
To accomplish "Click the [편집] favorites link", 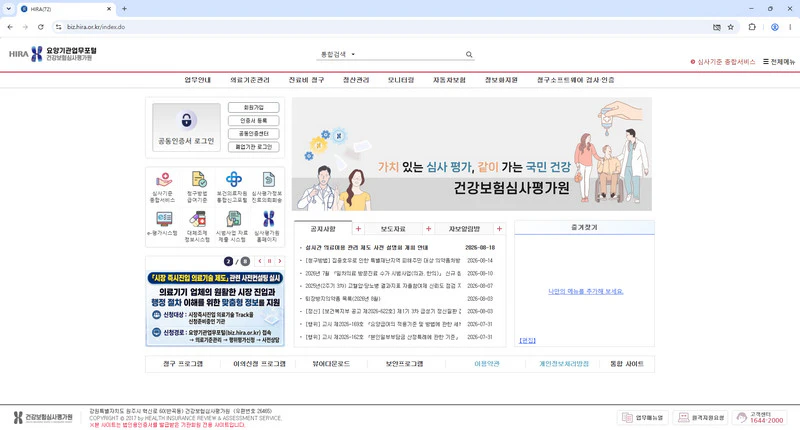I will point(528,340).
